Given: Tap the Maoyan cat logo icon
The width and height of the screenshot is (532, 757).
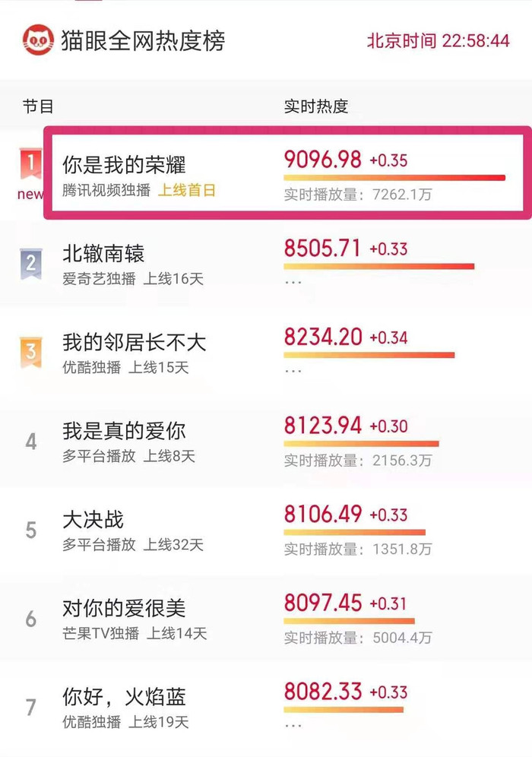Looking at the screenshot, I should coord(38,40).
